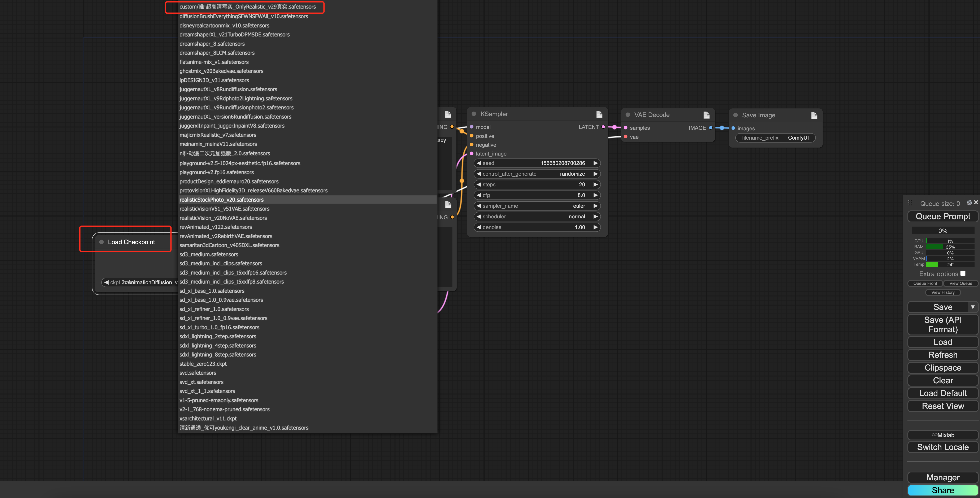The image size is (980, 498).
Task: Open Clipspace
Action: [x=943, y=368]
